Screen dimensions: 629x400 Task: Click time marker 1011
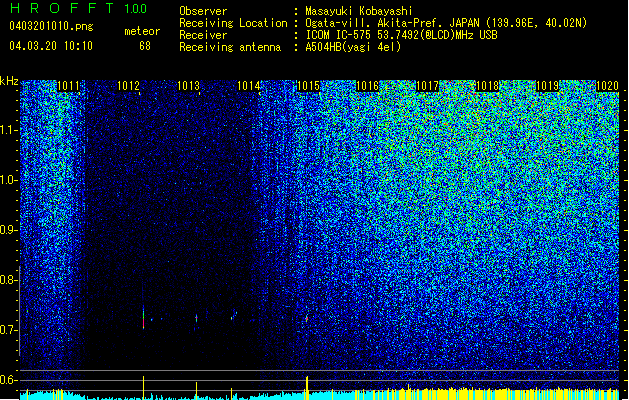click(68, 86)
